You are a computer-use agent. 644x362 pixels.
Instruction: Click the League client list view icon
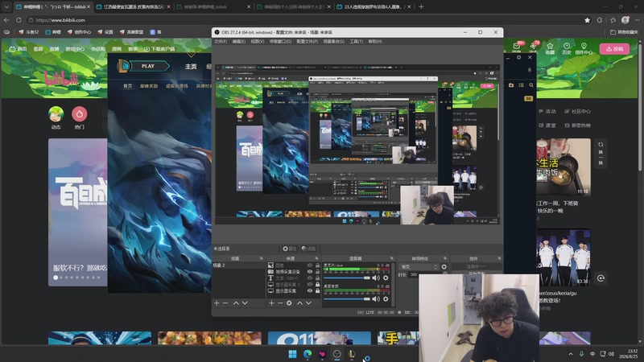pyautogui.click(x=521, y=85)
